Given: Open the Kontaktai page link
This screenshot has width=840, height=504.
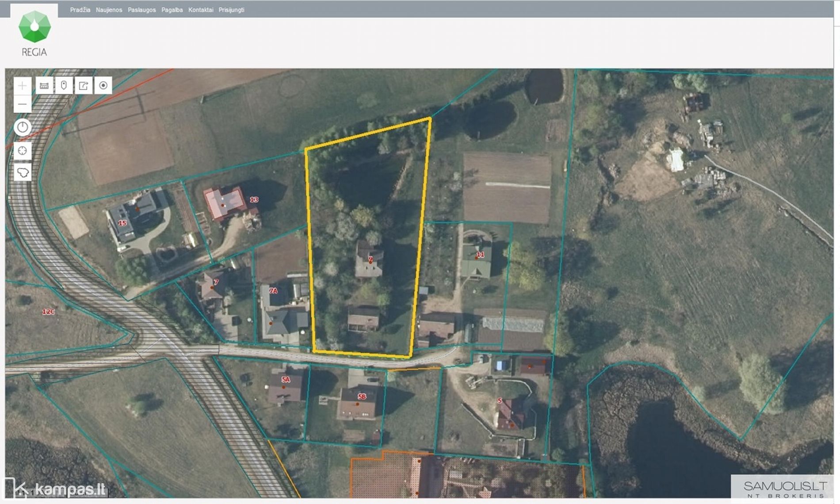Looking at the screenshot, I should tap(201, 10).
